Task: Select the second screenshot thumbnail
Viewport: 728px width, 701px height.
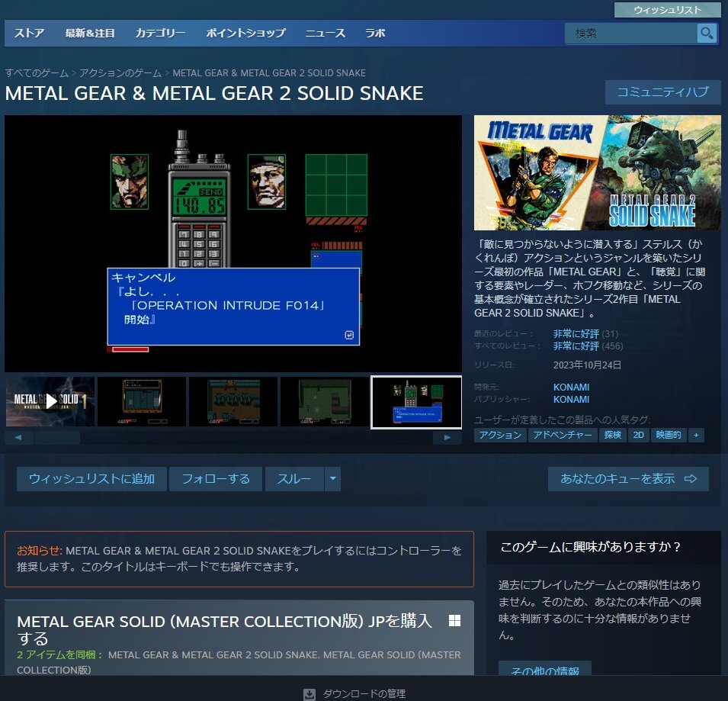Action: click(142, 401)
